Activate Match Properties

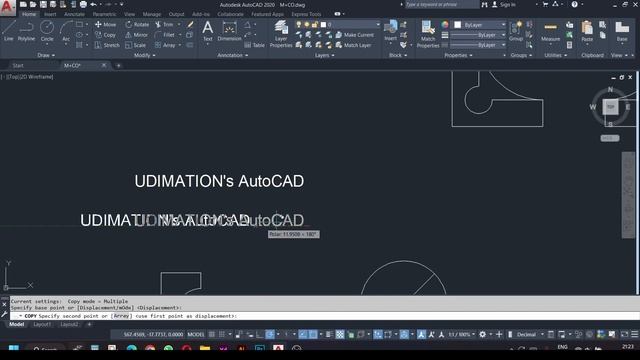(428, 34)
